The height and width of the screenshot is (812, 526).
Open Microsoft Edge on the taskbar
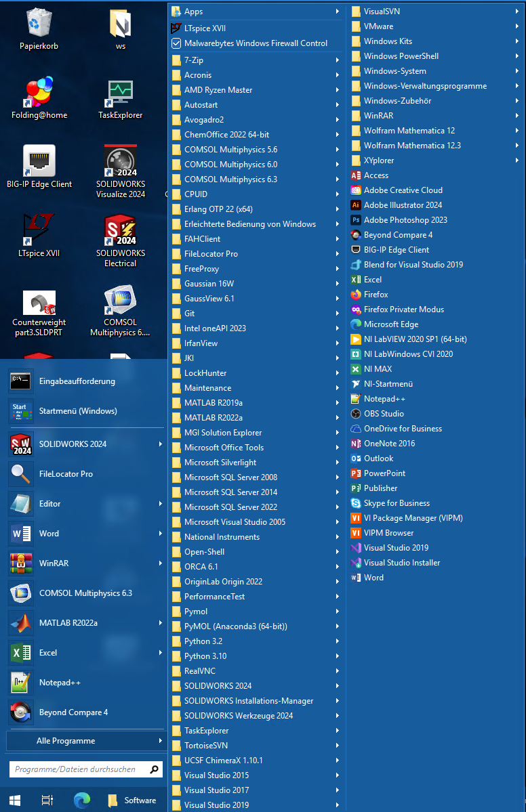[82, 800]
